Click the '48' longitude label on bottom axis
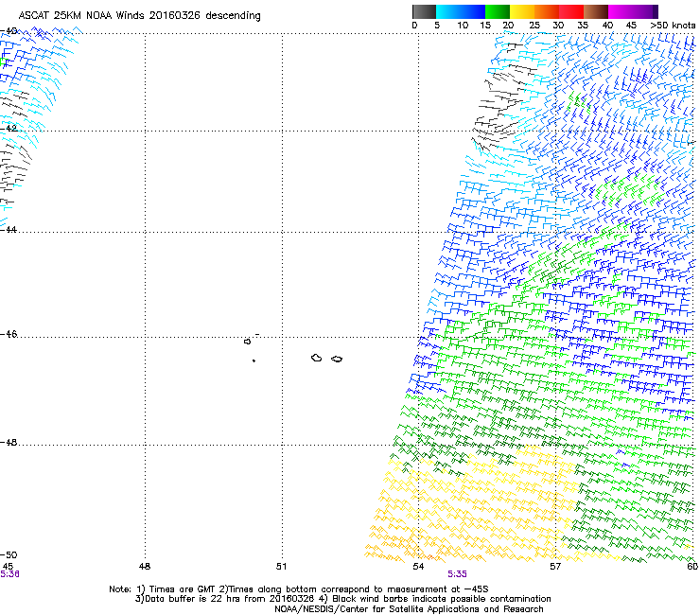 (x=145, y=567)
